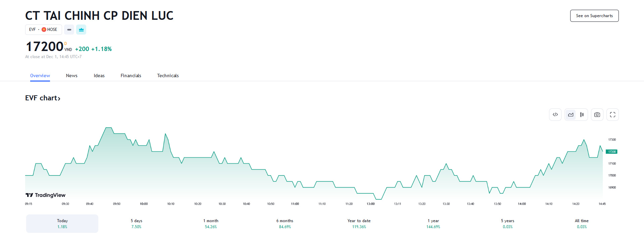Click the crown badge icon
Screen dimensions: 644x250
click(x=81, y=30)
